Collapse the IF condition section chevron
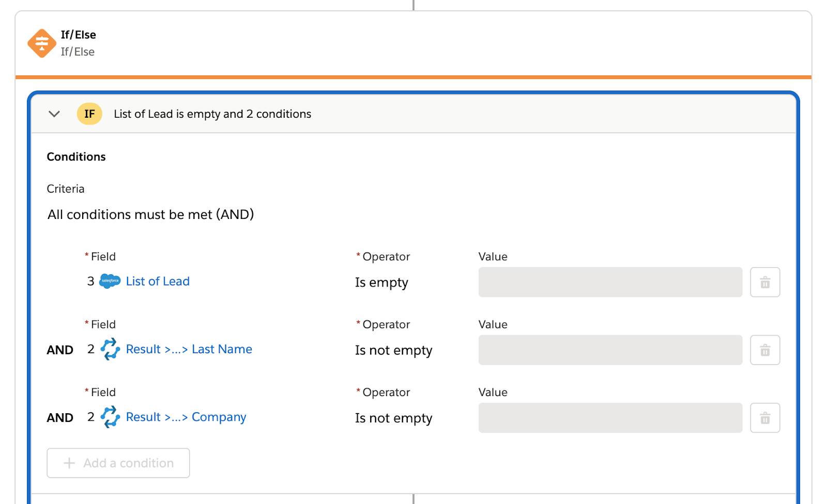 click(54, 114)
